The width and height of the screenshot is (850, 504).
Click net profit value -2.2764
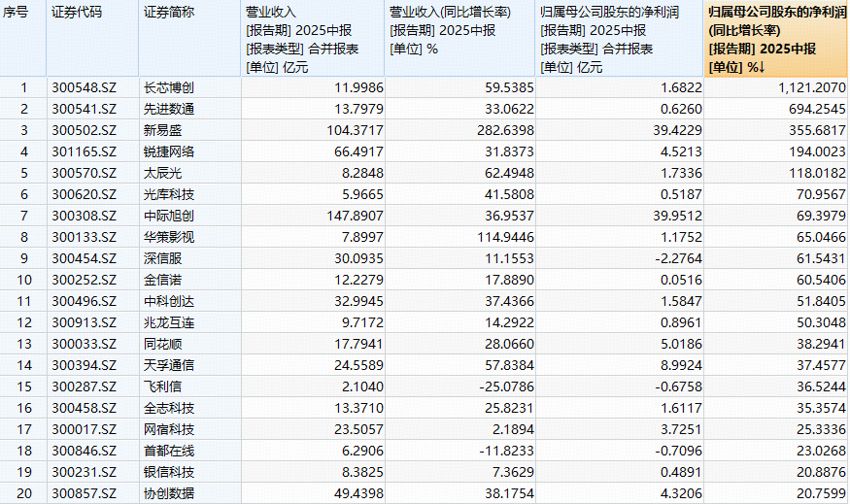click(679, 258)
